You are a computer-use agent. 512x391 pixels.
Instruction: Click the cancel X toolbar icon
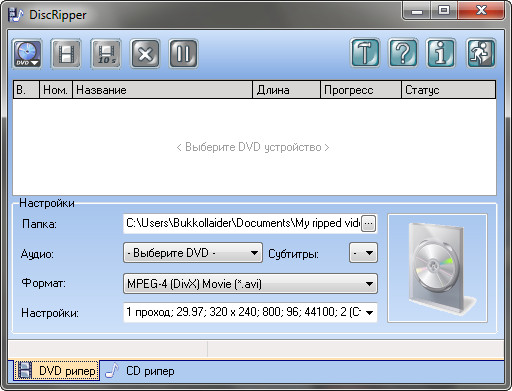145,54
